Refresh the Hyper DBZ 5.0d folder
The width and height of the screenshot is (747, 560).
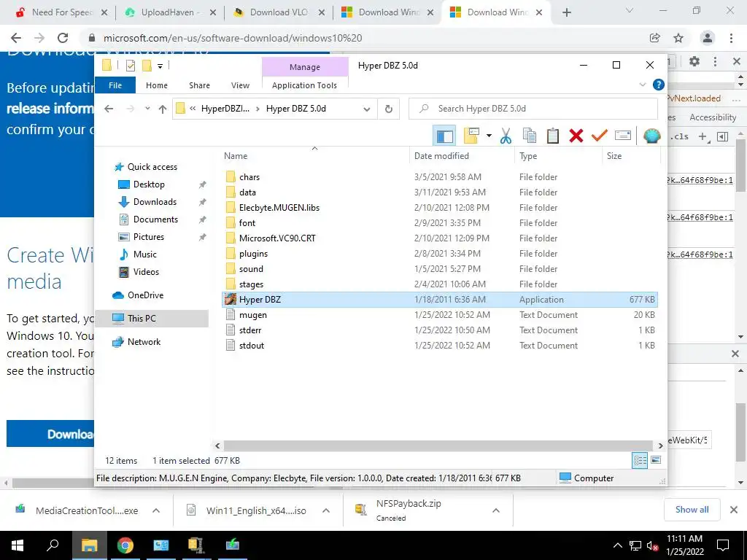tap(389, 109)
